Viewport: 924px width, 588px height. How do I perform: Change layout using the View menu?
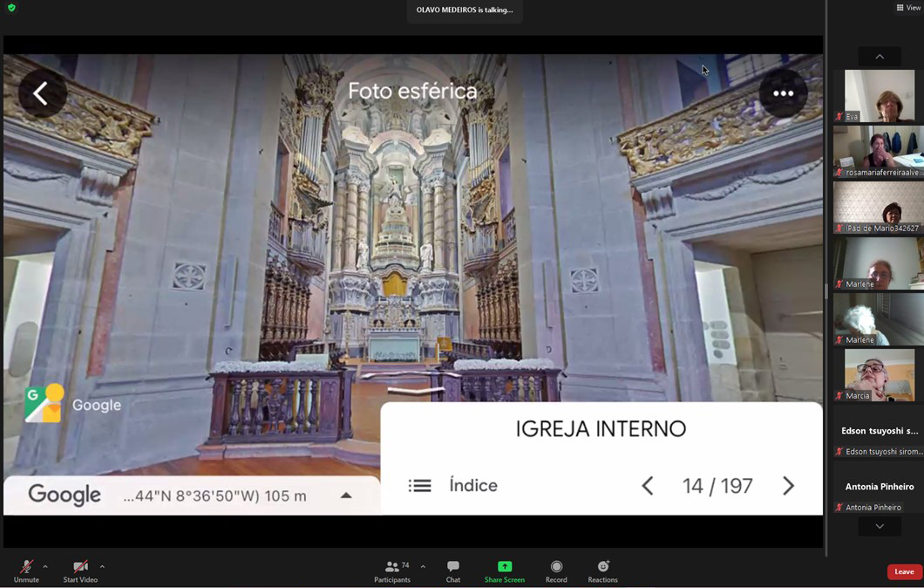[x=907, y=8]
